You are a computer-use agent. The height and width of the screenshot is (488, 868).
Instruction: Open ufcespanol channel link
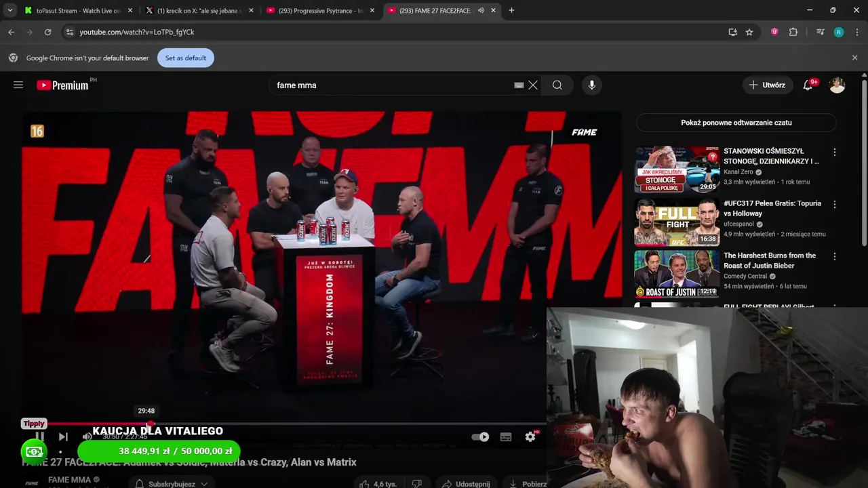739,224
